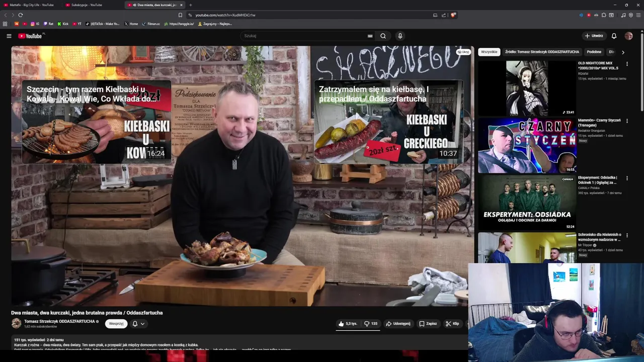This screenshot has width=644, height=362.
Task: Open a new browser tab
Action: click(x=190, y=5)
